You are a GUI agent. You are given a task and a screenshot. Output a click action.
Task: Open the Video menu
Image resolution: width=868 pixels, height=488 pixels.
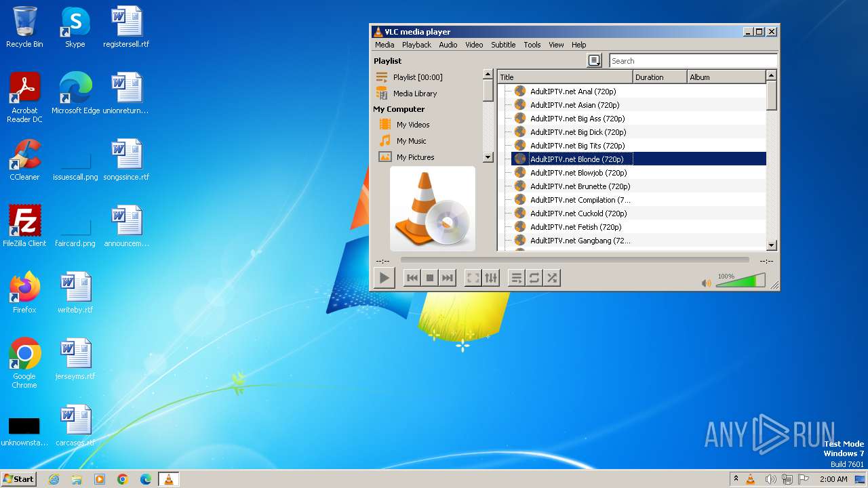(x=474, y=45)
